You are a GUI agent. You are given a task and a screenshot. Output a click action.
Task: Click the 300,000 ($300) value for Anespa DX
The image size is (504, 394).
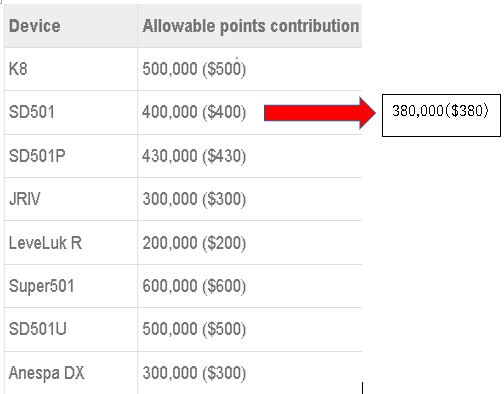[x=250, y=373]
